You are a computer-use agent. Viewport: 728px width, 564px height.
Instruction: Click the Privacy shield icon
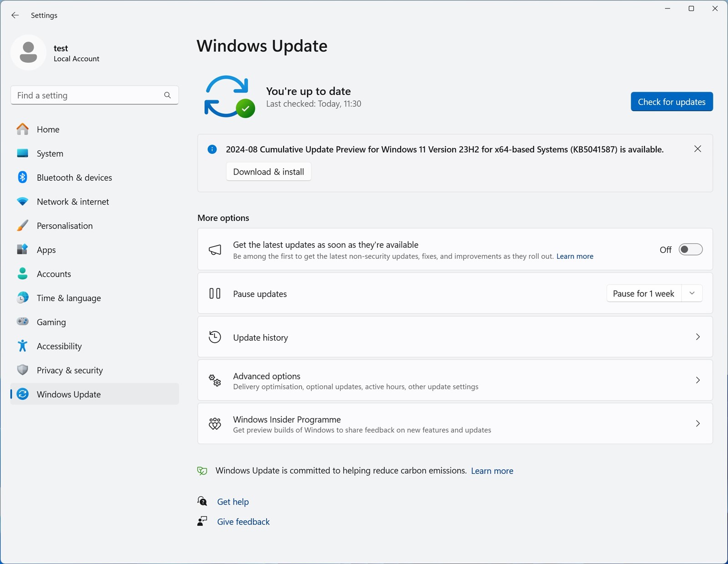[22, 370]
